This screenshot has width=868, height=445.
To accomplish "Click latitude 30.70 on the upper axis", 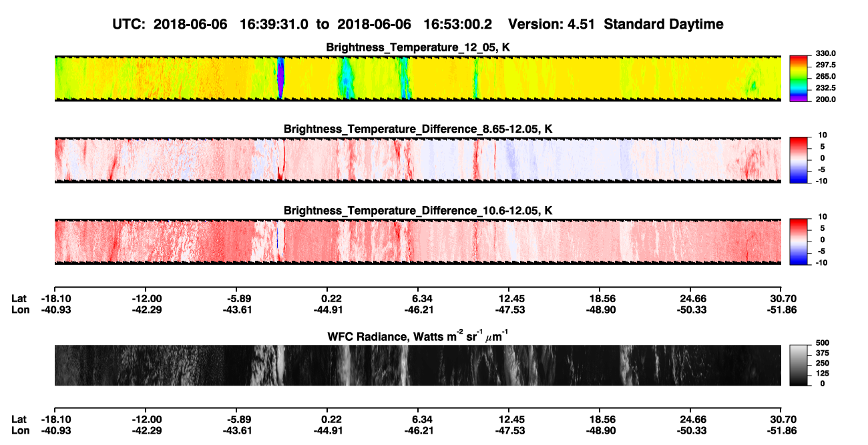I will [784, 298].
